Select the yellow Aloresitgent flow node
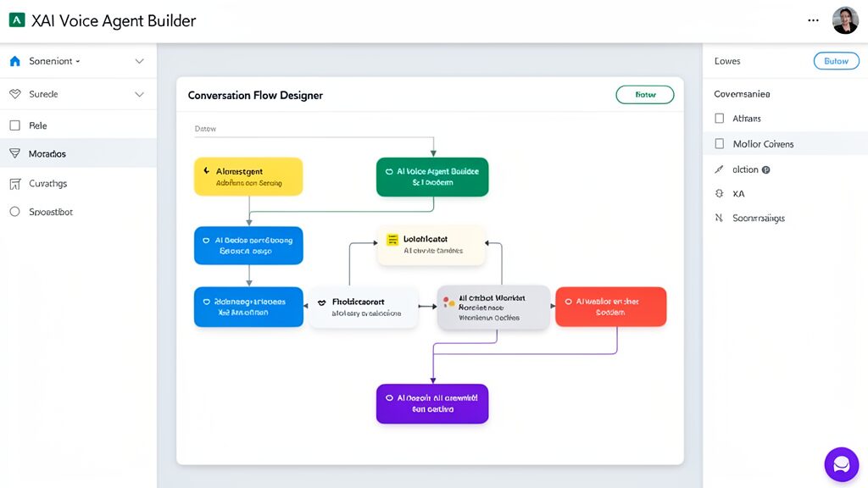 point(248,176)
